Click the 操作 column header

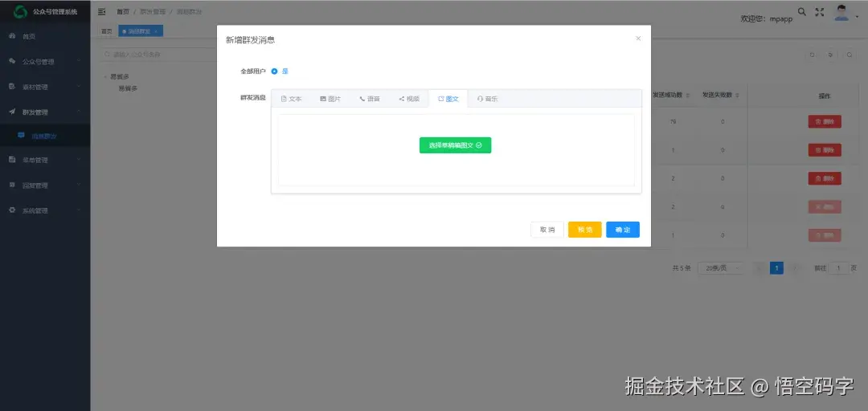(x=825, y=96)
